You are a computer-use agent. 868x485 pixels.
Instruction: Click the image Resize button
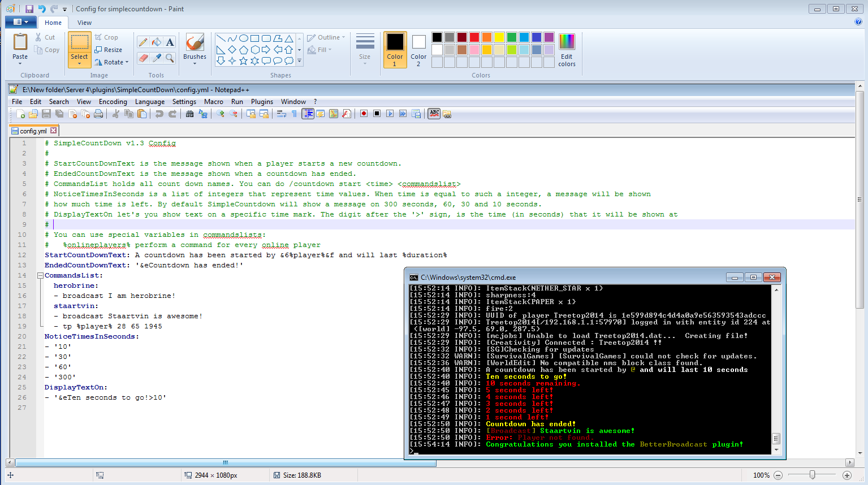[x=109, y=50]
